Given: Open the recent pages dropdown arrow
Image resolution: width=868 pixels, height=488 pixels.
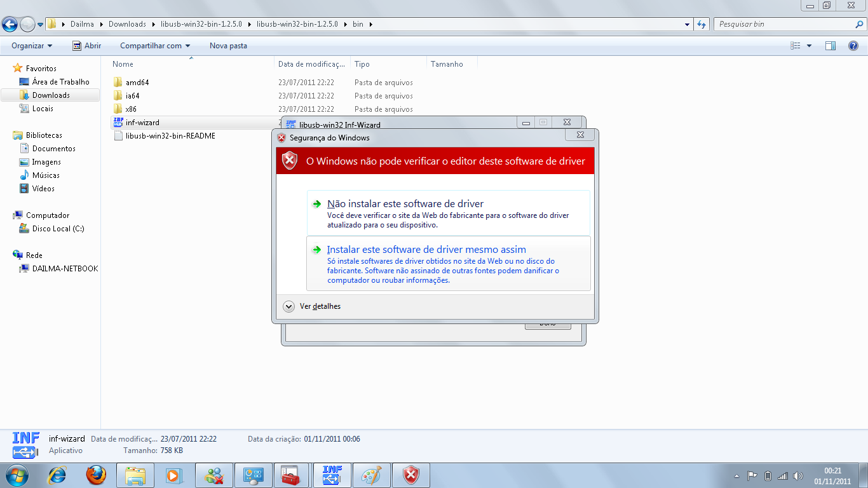Looking at the screenshot, I should coord(41,25).
